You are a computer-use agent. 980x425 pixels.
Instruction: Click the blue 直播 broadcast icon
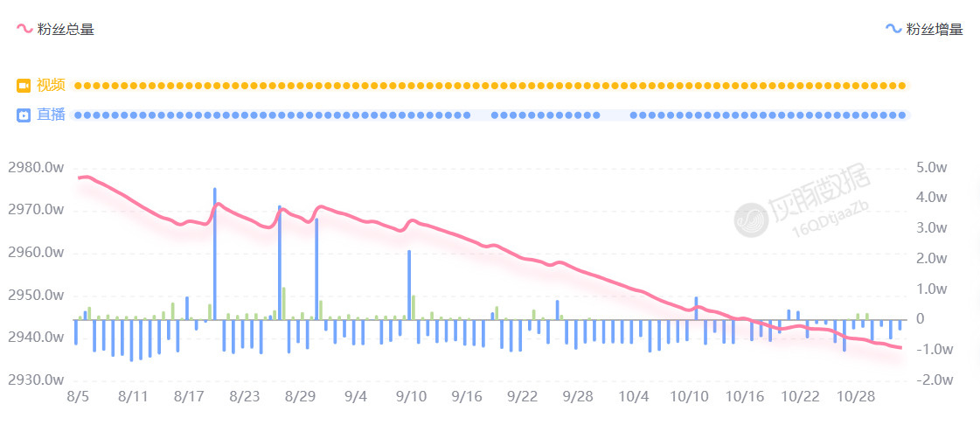click(24, 115)
